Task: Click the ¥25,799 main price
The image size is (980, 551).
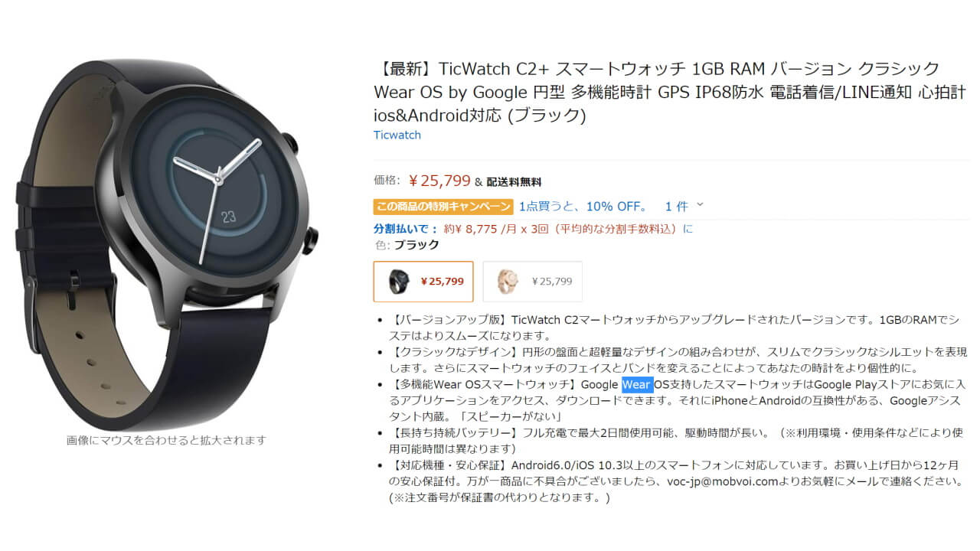Action: (439, 181)
